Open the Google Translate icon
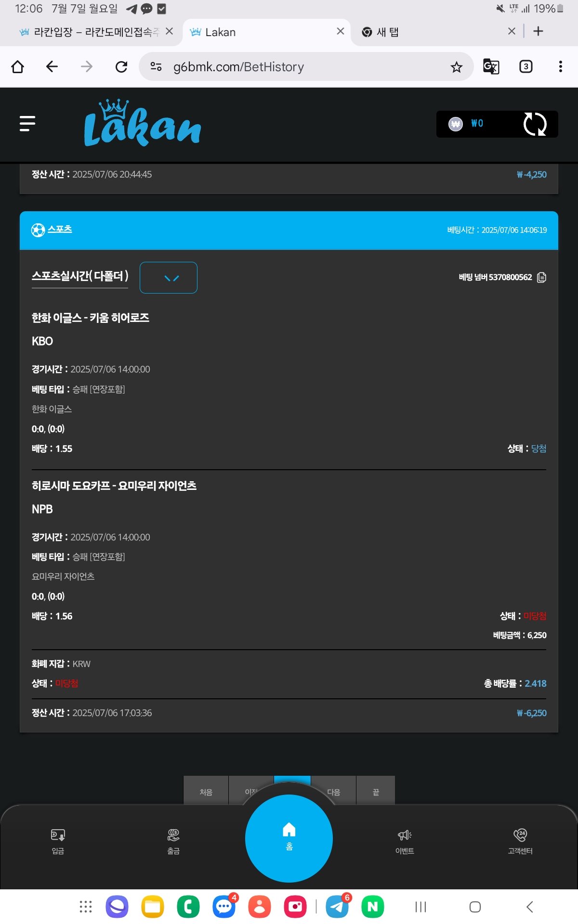 [x=491, y=66]
